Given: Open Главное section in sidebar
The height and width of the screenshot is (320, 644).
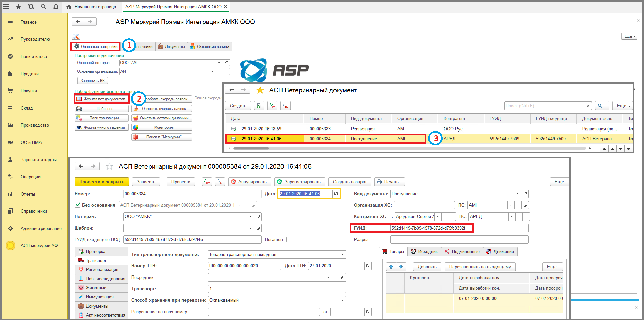Looking at the screenshot, I should pos(28,22).
